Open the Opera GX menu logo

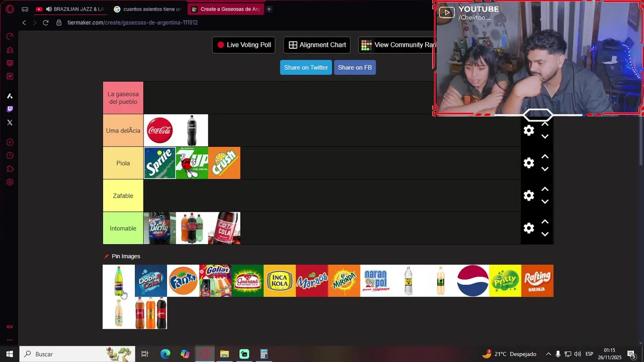(x=10, y=9)
